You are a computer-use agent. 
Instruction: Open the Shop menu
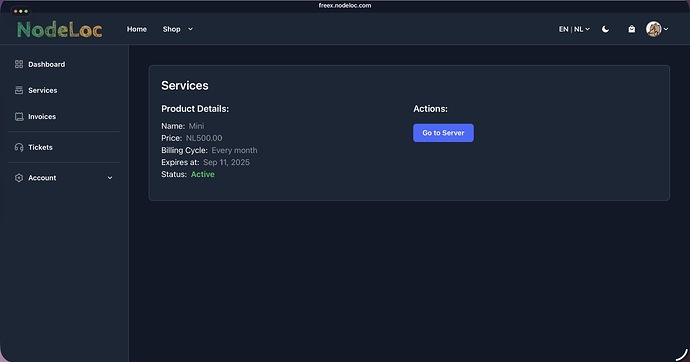click(172, 29)
